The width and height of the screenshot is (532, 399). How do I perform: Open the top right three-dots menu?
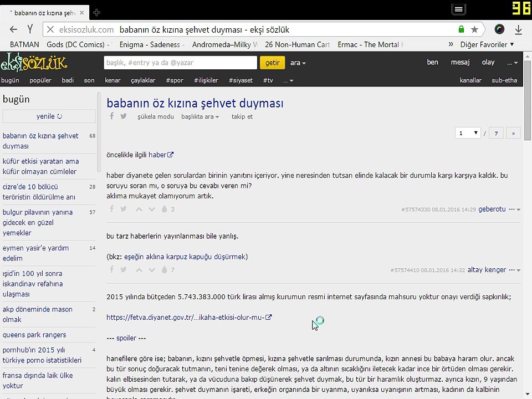(x=512, y=63)
